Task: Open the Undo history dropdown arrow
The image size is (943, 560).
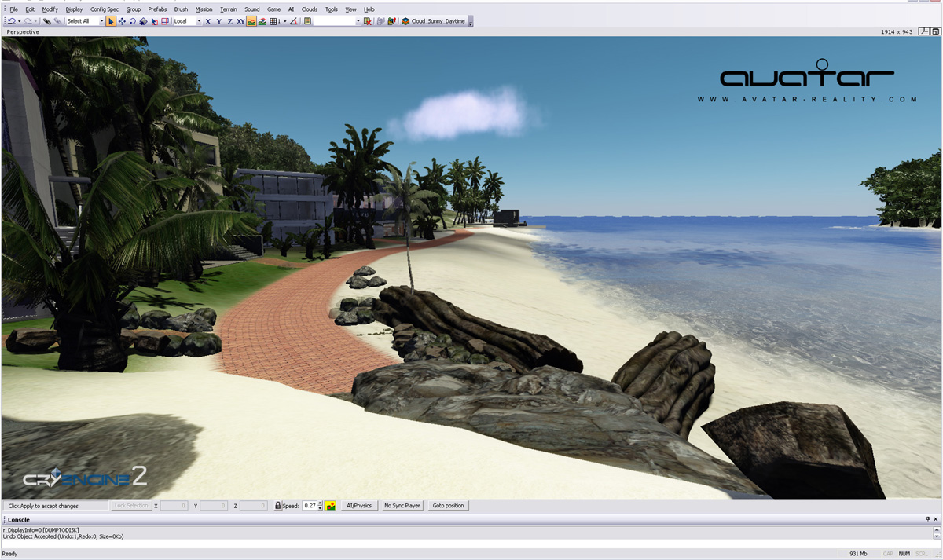Action: (19, 21)
